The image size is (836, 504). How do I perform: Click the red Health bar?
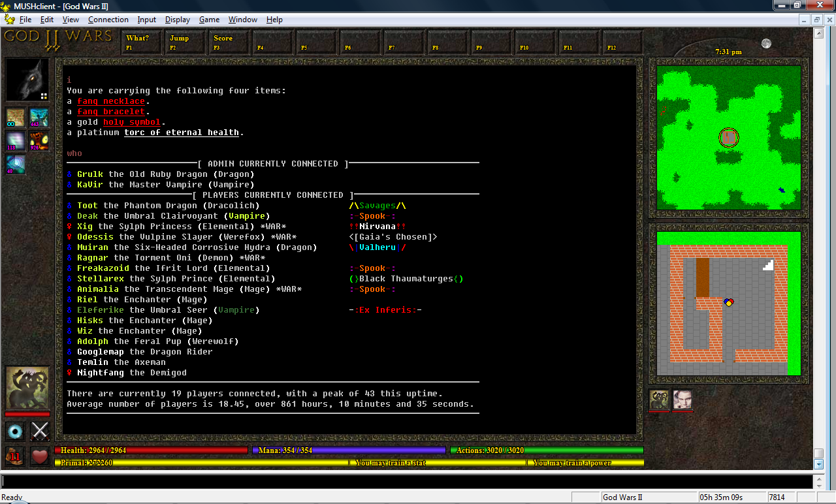coord(152,450)
